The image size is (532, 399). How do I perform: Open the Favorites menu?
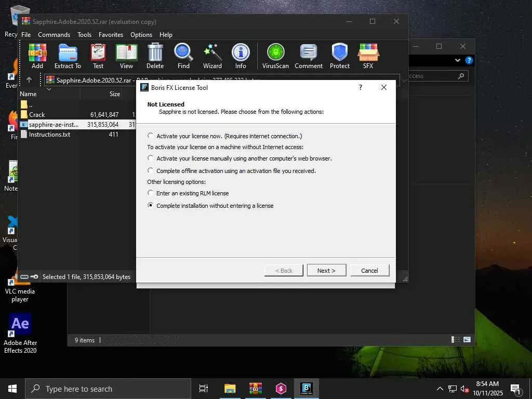111,35
